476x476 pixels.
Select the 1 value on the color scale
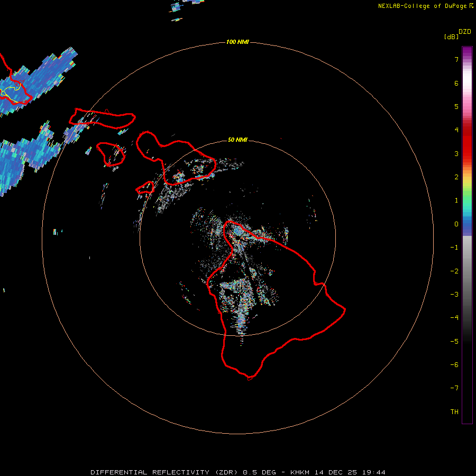coord(456,200)
